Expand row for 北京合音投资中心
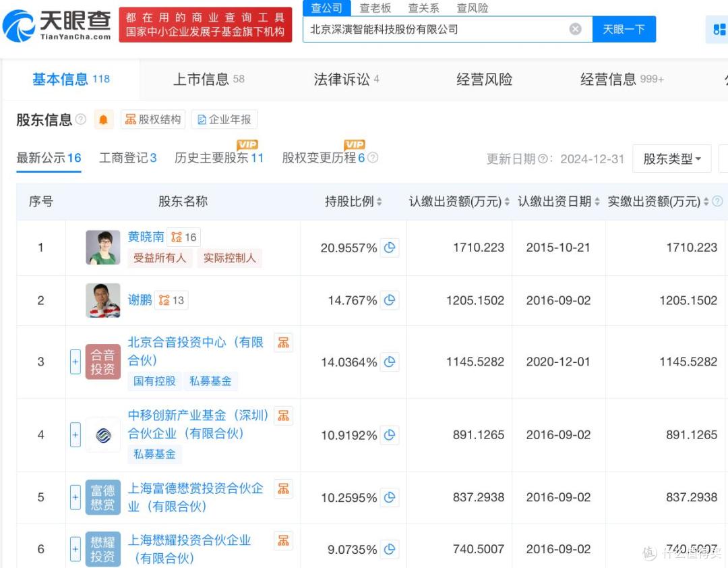 [75, 362]
